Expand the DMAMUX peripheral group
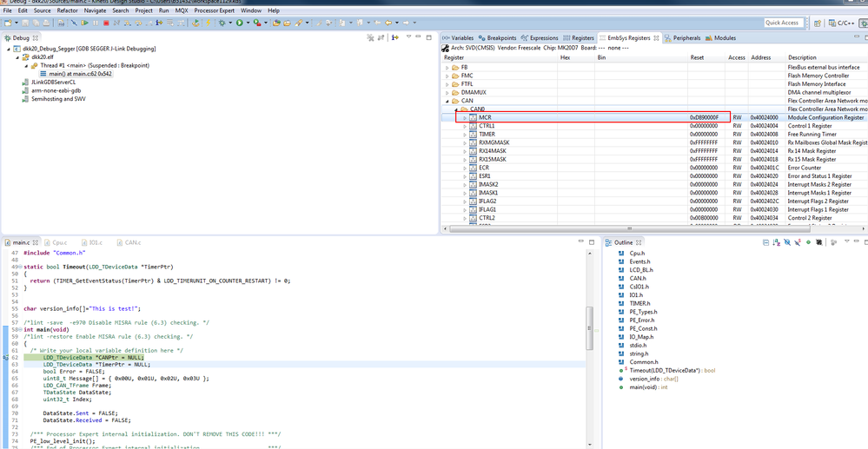The image size is (868, 449). (447, 92)
